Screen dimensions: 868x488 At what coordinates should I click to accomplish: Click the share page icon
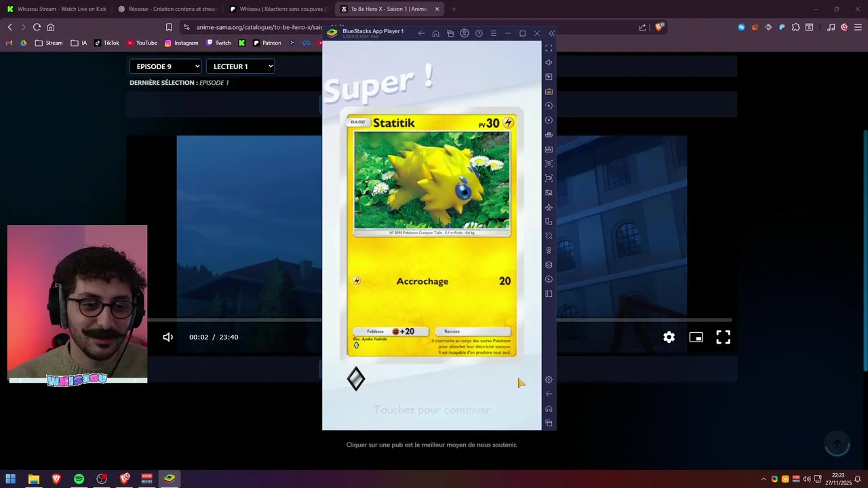point(642,27)
